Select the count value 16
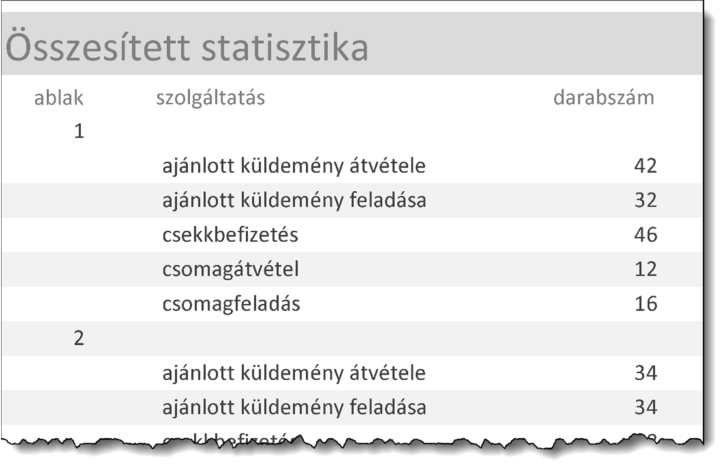Screen dimensions: 725x474 pyautogui.click(x=645, y=304)
